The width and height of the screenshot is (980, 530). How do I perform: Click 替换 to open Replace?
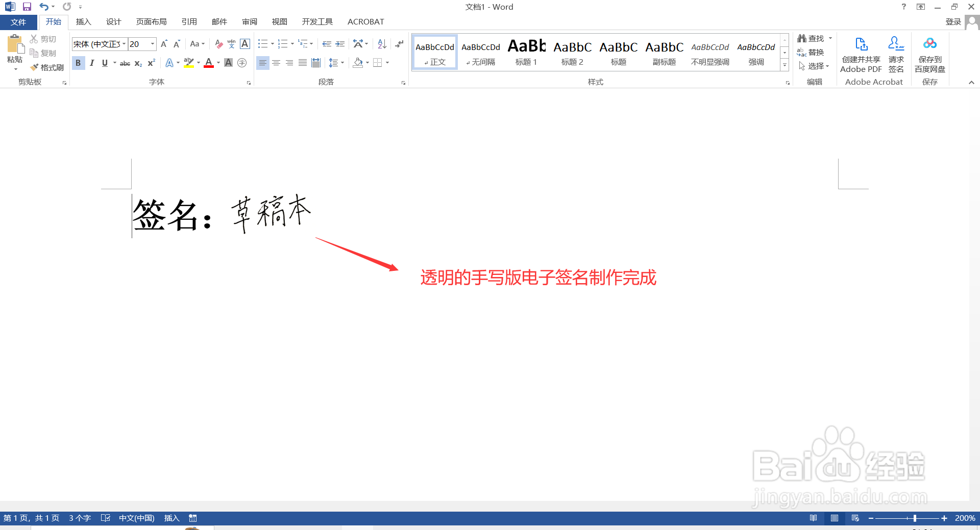click(815, 52)
